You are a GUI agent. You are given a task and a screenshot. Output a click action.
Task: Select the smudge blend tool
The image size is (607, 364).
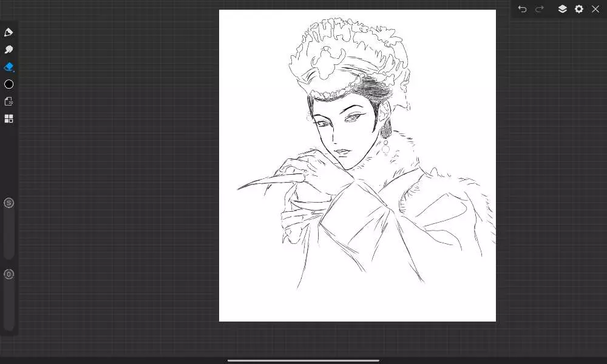click(x=8, y=50)
